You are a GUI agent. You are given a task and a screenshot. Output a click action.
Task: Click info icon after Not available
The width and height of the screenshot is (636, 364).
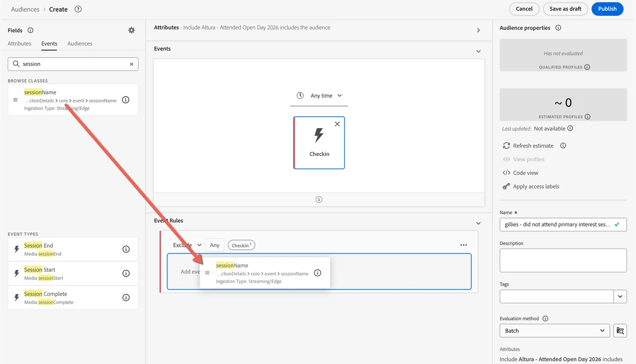click(570, 128)
